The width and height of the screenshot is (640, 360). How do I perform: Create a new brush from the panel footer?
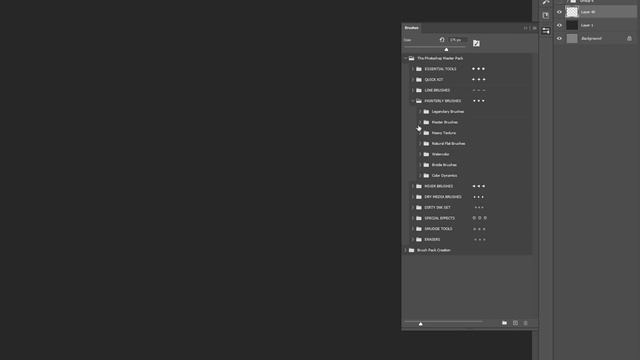pyautogui.click(x=516, y=323)
